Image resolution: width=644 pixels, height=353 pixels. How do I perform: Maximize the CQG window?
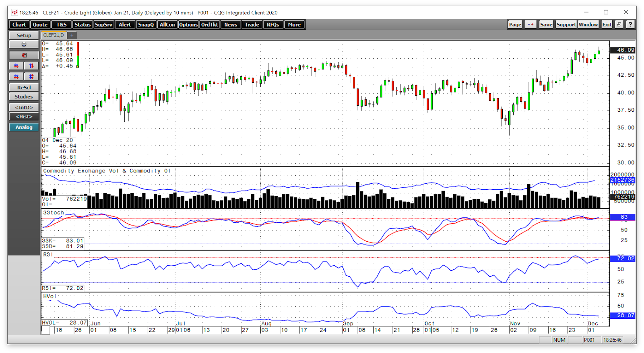(606, 12)
